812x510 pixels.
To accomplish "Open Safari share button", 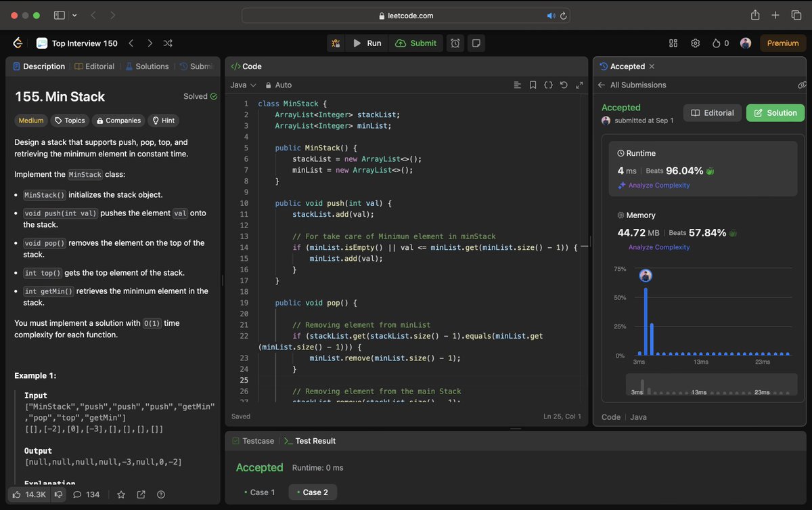I will click(755, 15).
